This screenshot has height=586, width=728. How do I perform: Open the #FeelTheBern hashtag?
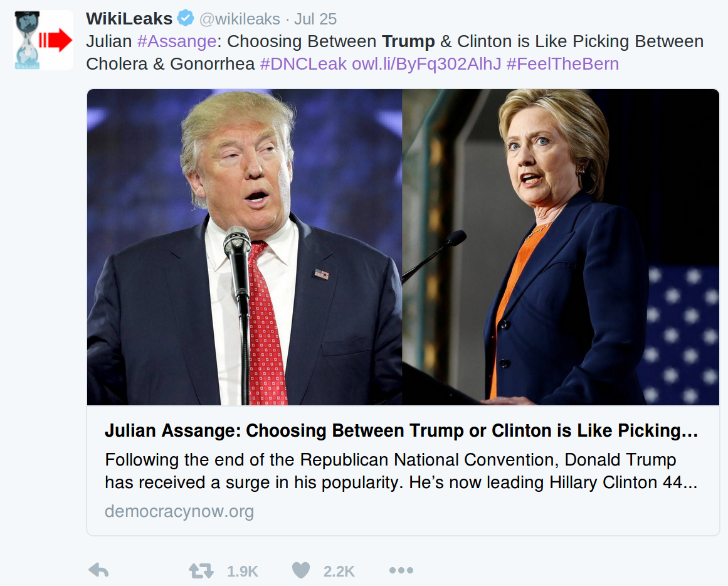pyautogui.click(x=562, y=63)
